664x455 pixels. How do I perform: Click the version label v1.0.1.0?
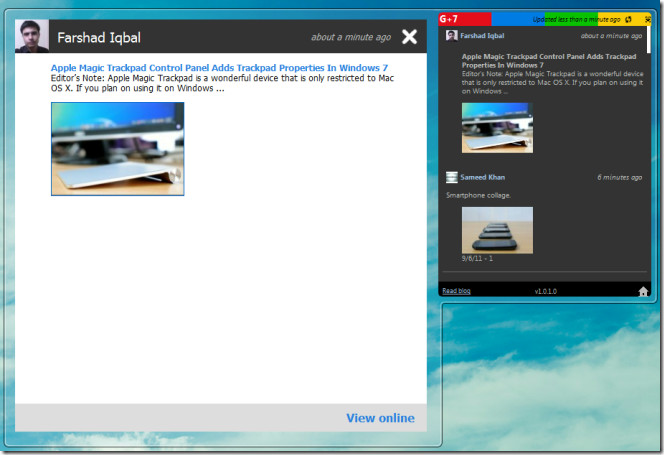[x=545, y=291]
